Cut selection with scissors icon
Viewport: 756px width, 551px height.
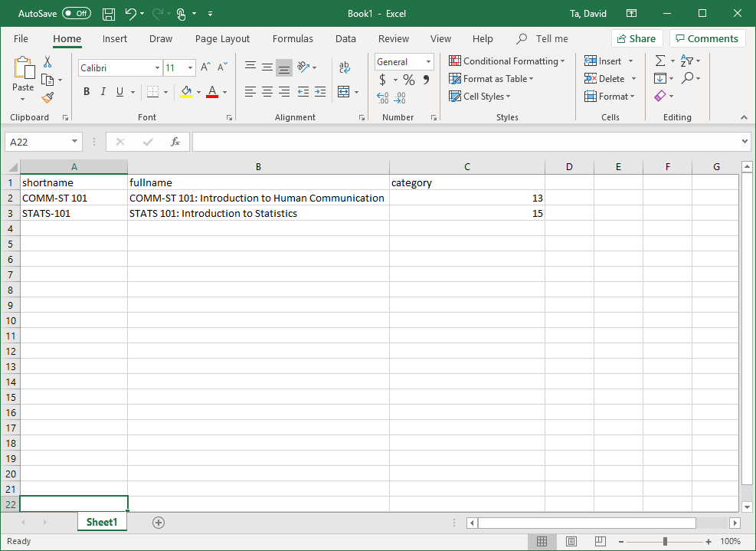47,62
